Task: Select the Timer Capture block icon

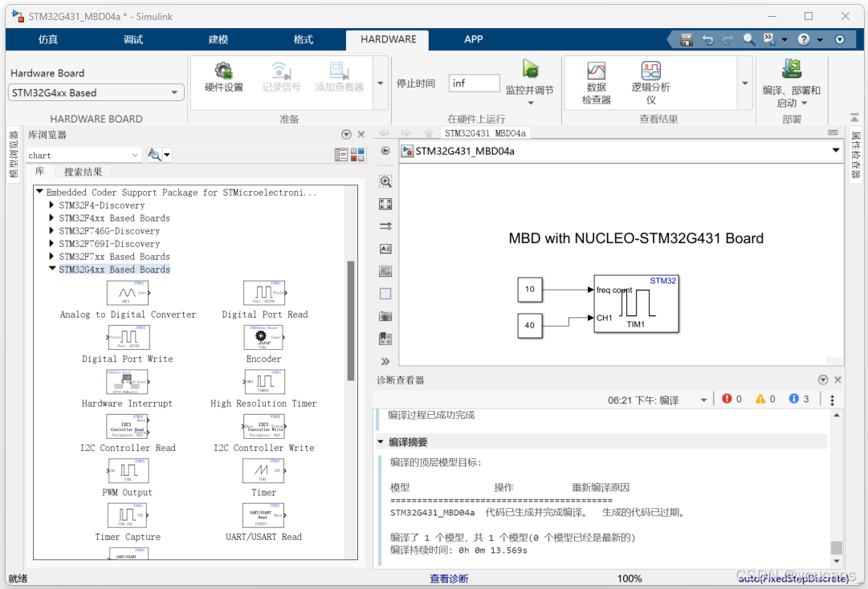Action: coord(128,515)
